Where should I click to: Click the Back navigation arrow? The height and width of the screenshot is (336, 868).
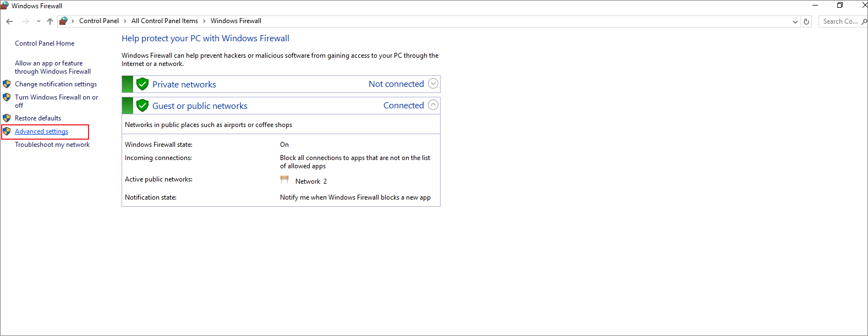point(9,21)
